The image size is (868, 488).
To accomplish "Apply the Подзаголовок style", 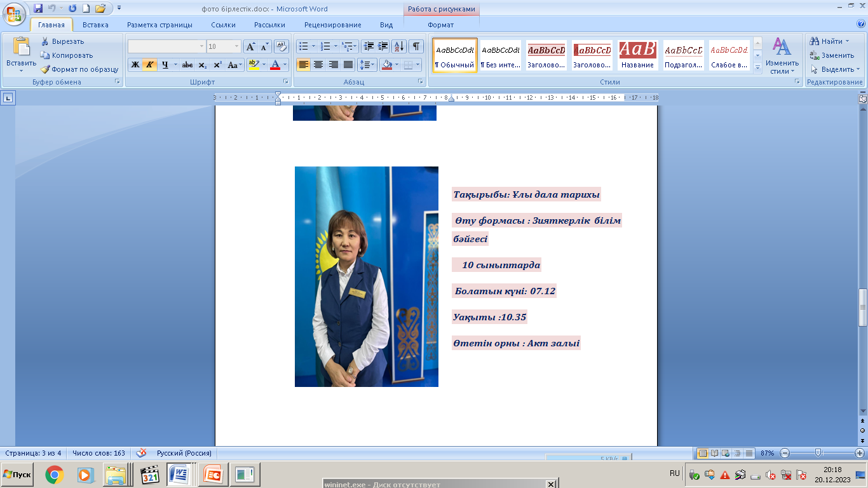I will point(684,55).
